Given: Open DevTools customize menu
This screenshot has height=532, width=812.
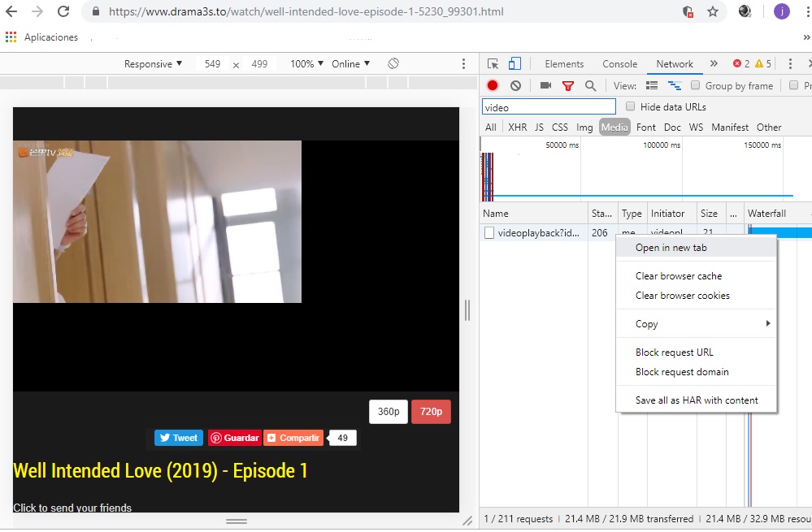Looking at the screenshot, I should tap(790, 63).
